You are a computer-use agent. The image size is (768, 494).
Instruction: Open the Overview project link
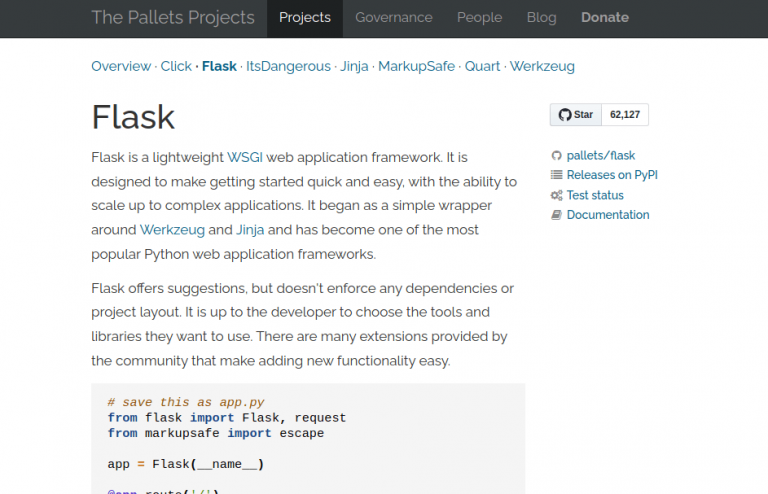point(121,66)
